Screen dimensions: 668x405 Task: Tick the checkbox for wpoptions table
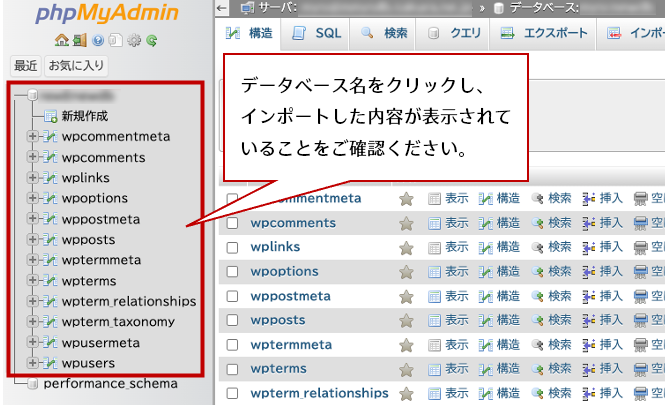pyautogui.click(x=232, y=272)
